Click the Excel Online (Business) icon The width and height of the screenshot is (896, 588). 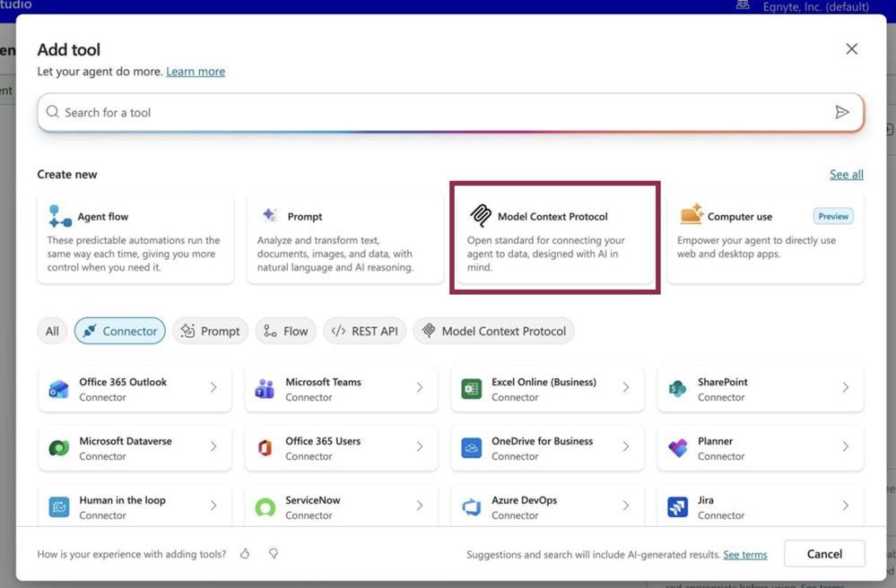point(471,389)
